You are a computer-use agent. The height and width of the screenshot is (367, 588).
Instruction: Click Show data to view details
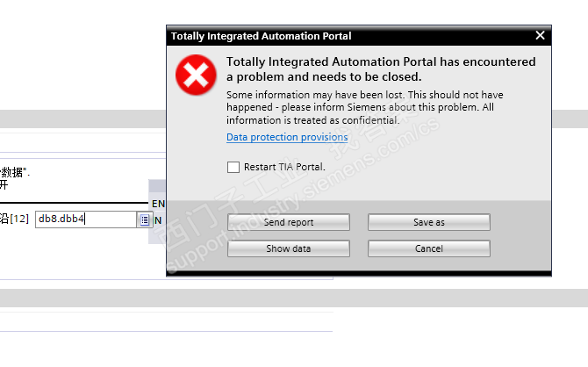pos(288,248)
